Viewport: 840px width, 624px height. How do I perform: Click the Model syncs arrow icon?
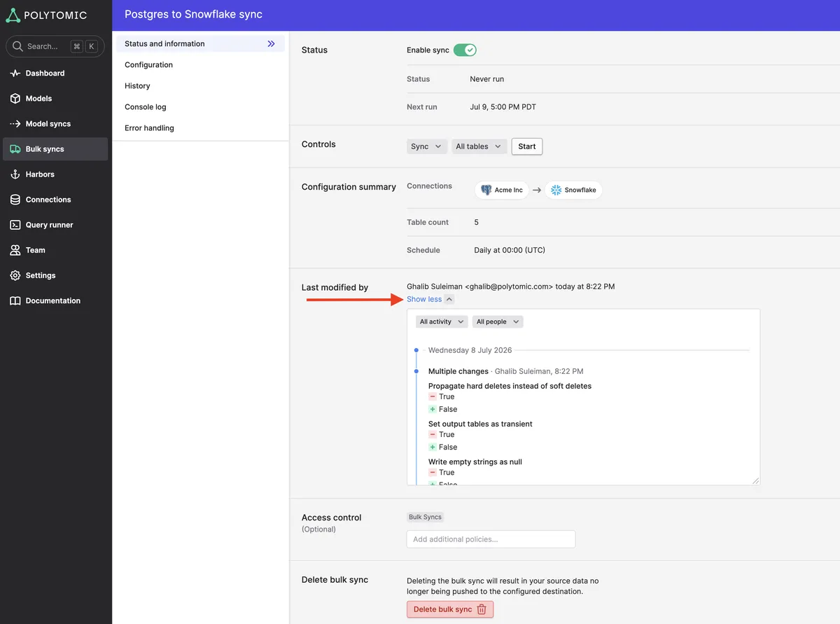pyautogui.click(x=15, y=124)
